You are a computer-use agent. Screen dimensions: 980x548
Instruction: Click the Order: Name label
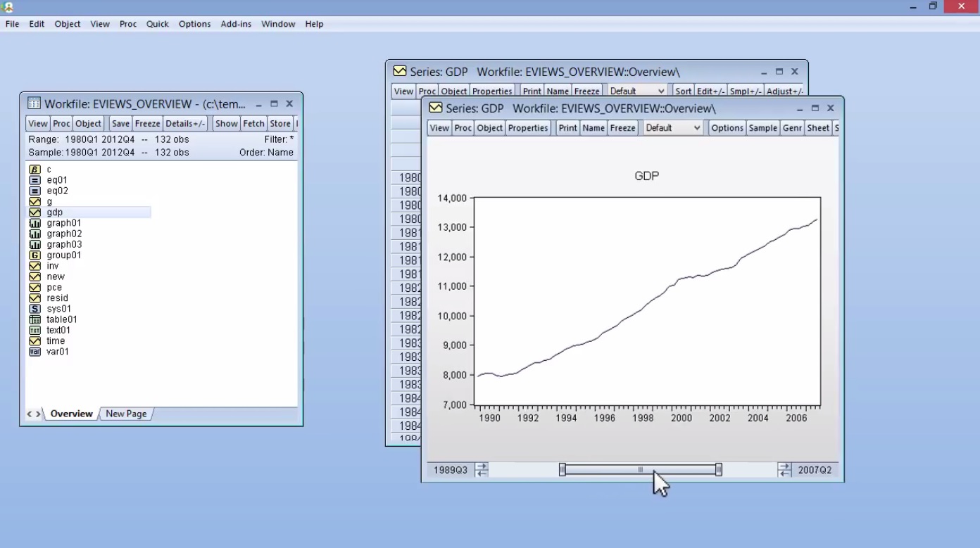266,152
